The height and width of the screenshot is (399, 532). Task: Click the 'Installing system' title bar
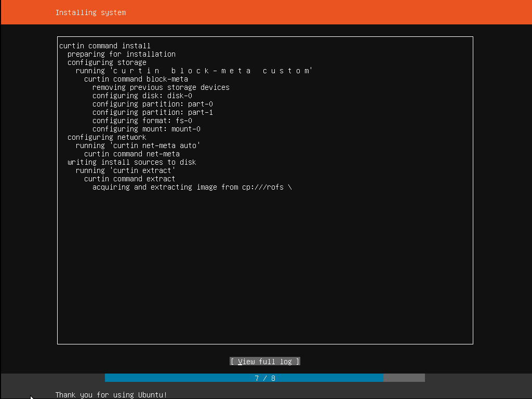[x=90, y=12]
